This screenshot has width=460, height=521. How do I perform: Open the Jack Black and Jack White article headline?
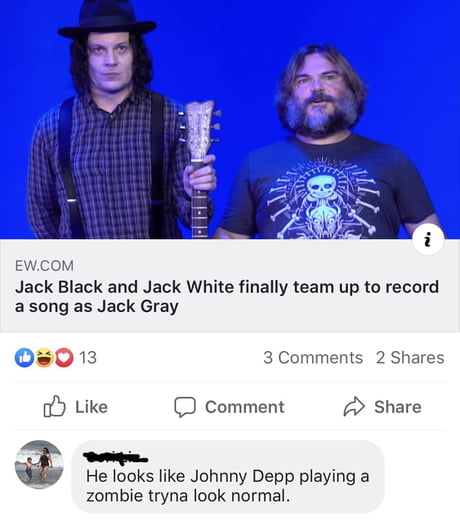click(x=227, y=297)
